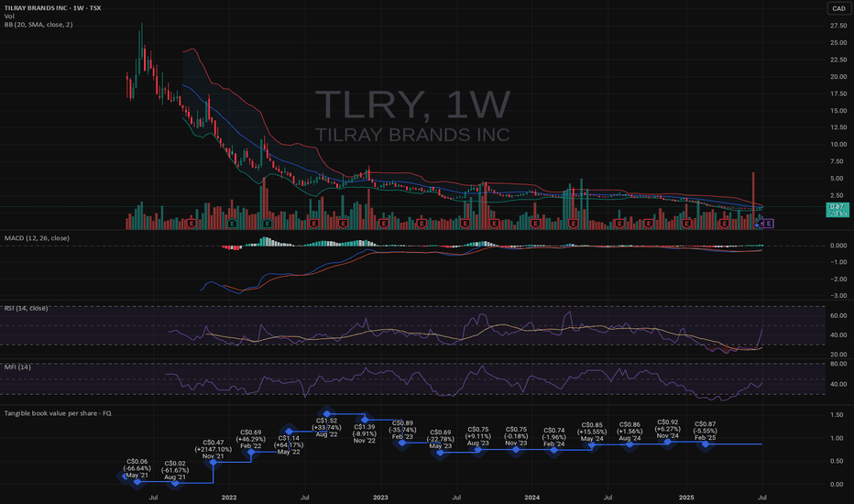
Task: Click the 2022 label on the time axis
Action: 229,498
